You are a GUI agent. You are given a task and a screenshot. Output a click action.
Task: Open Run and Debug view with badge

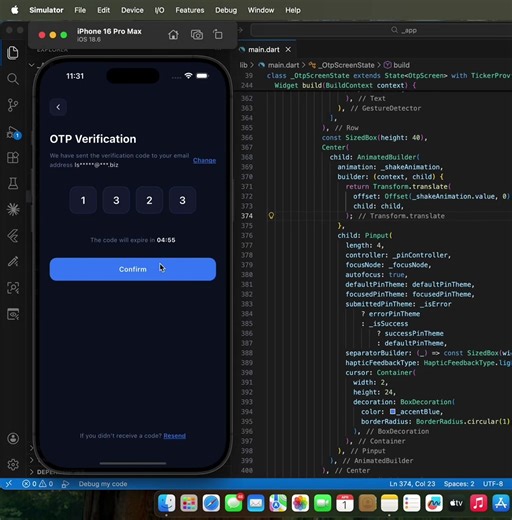13,132
